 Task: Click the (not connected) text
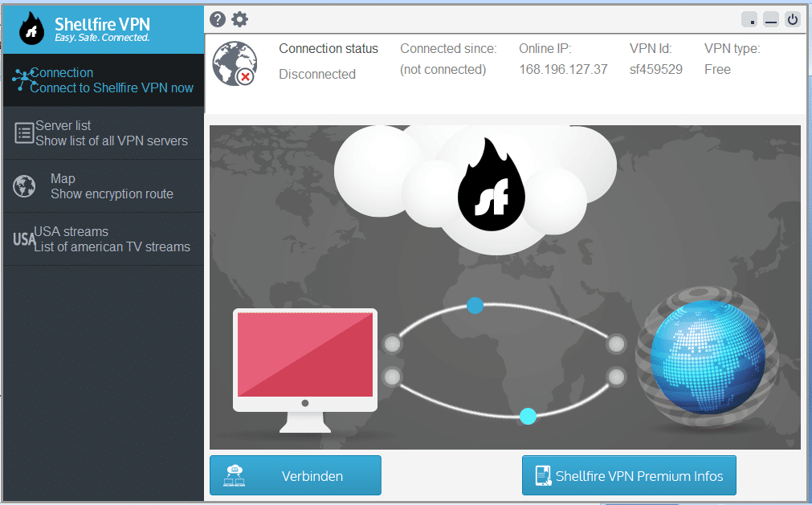[443, 69]
